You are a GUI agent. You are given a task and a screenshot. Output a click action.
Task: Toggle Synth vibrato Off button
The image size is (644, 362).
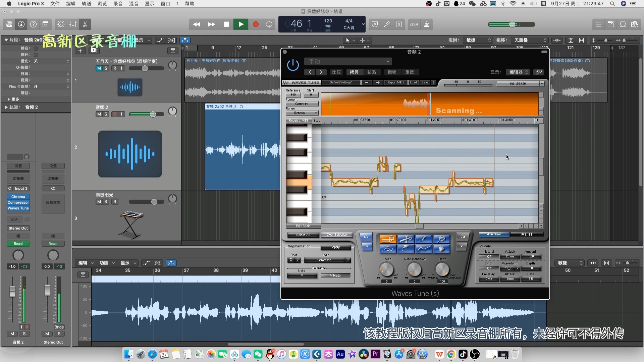(489, 268)
